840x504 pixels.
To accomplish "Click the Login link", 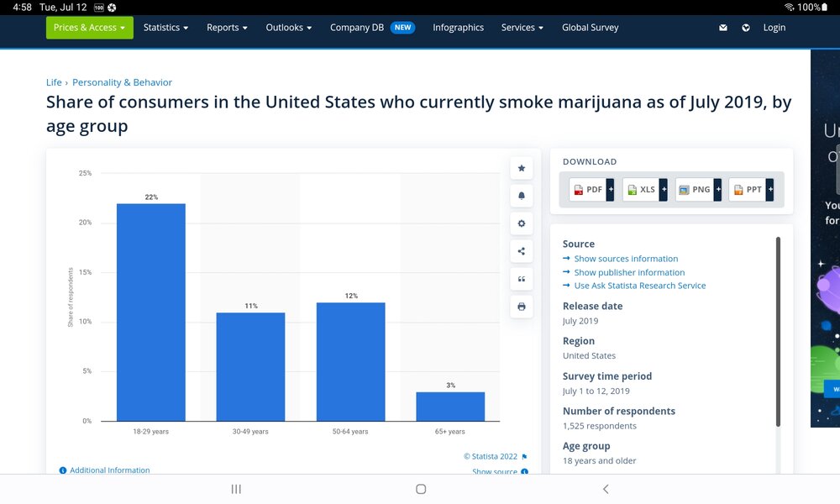I will pos(774,28).
